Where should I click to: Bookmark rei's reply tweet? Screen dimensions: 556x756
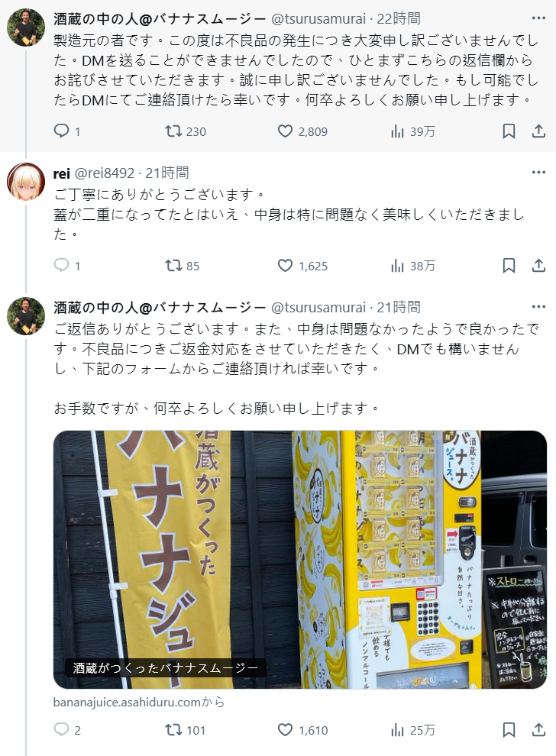(x=509, y=266)
